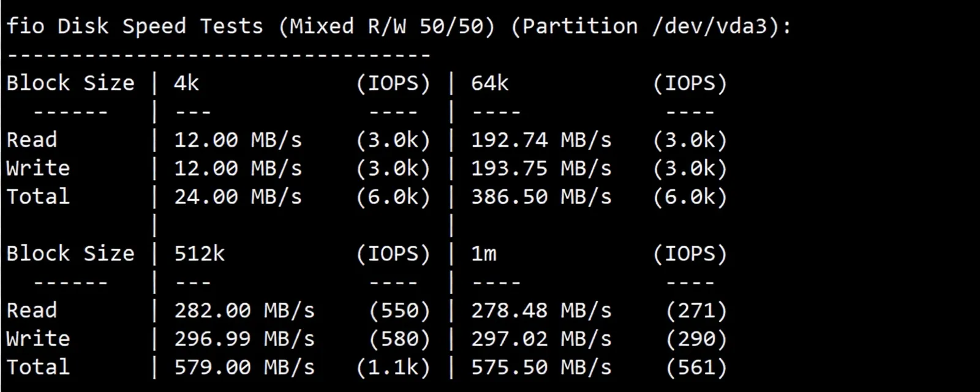Click the (1.1k) IOPS total value
This screenshot has width=980, height=392.
point(393,367)
